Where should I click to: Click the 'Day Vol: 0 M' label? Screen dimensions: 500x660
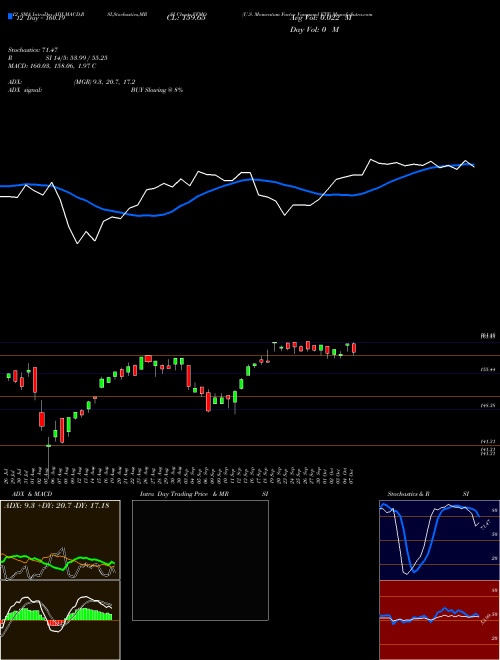(x=314, y=30)
